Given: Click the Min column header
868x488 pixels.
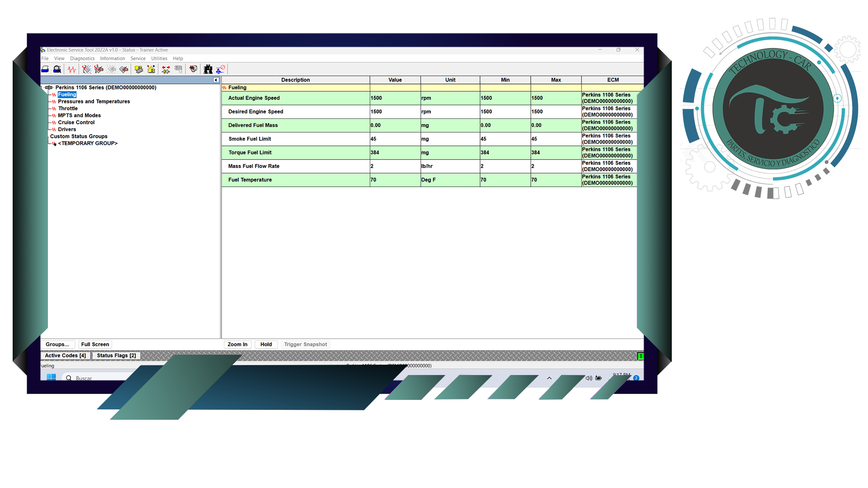Looking at the screenshot, I should pos(505,80).
